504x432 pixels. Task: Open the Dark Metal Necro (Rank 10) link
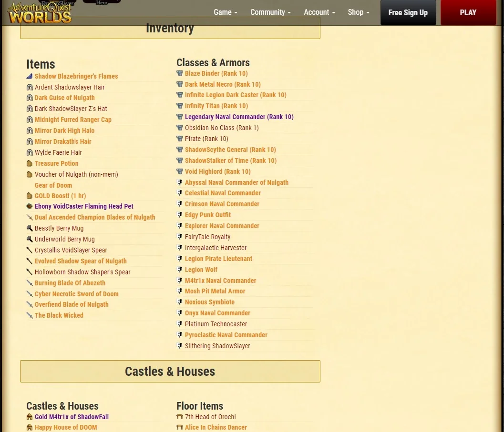click(x=223, y=84)
